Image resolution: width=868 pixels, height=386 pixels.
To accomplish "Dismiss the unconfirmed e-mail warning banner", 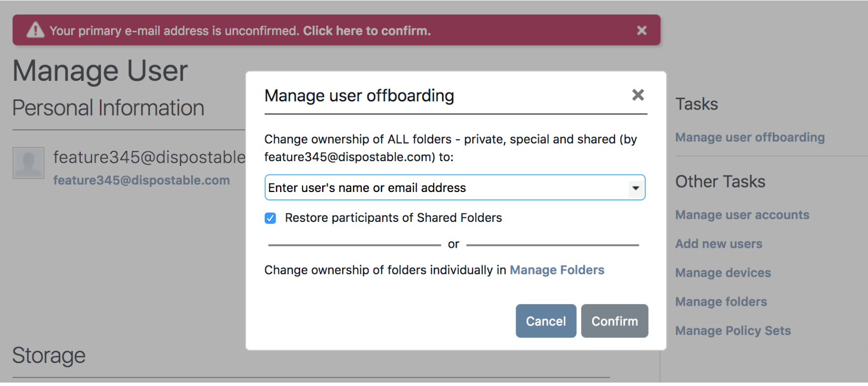I will coord(641,30).
